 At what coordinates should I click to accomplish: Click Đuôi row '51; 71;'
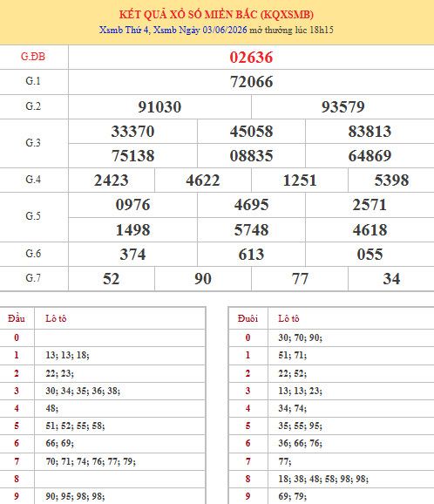tap(292, 355)
